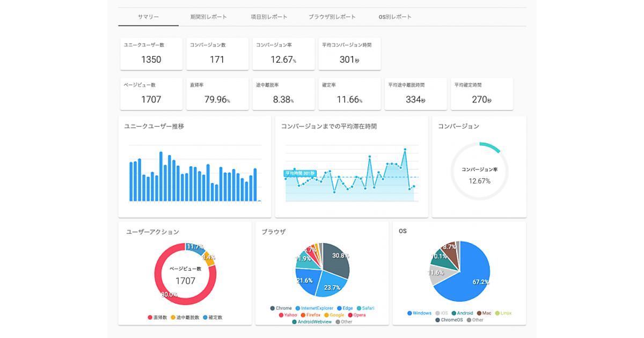The image size is (644, 338).
Task: Click the コンバージョン率 12.67% card
Action: tap(283, 54)
